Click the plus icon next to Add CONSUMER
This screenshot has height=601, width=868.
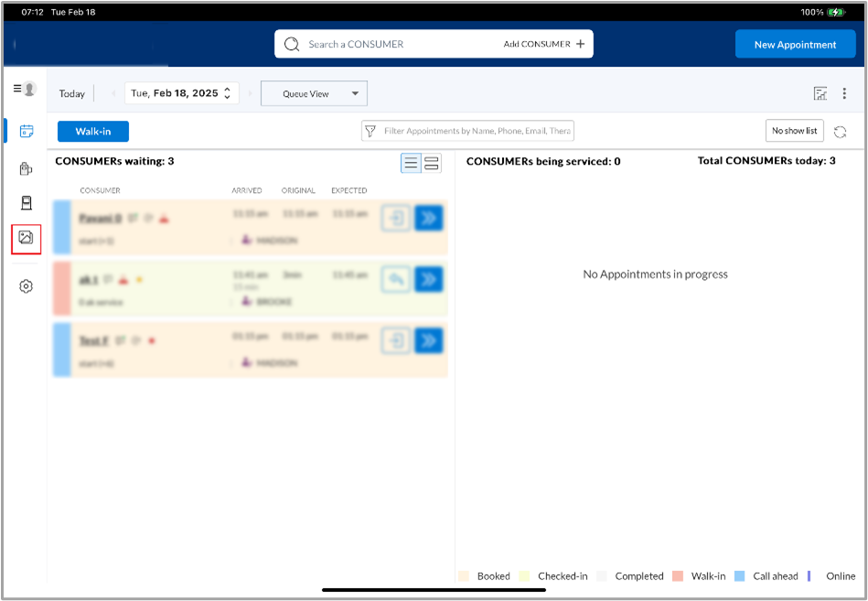pos(580,44)
